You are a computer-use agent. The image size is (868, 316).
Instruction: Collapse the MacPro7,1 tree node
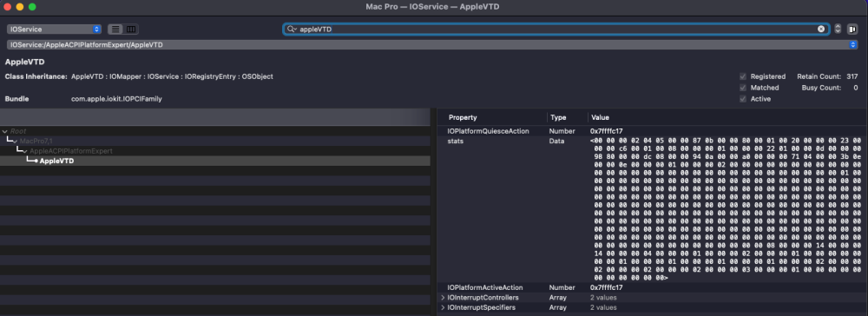click(16, 142)
